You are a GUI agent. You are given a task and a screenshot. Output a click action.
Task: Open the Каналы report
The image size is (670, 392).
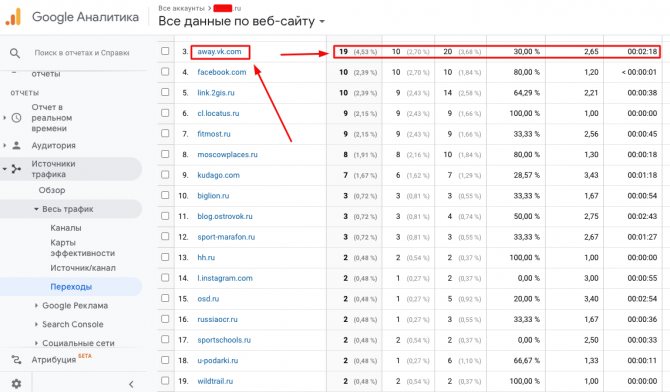tap(66, 228)
